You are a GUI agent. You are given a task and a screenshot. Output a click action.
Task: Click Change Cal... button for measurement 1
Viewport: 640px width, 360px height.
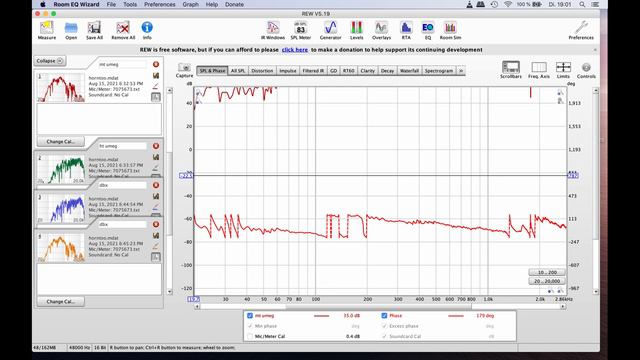click(60, 142)
